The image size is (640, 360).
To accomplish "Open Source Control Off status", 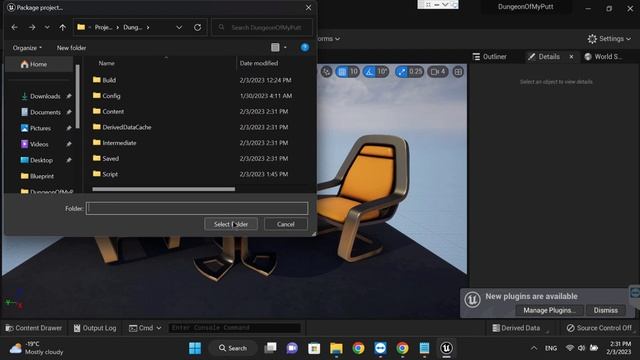I will (x=599, y=328).
